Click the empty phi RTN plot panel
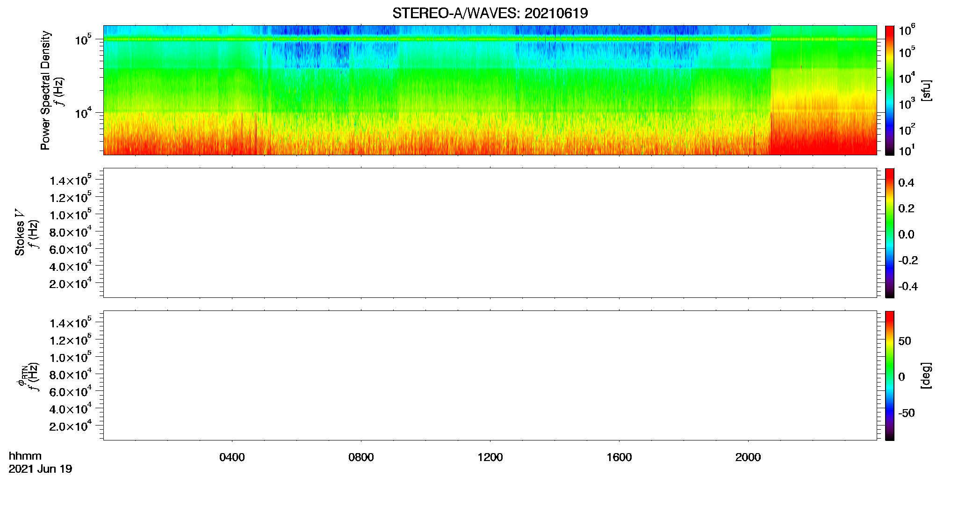980x505 pixels. 490,375
